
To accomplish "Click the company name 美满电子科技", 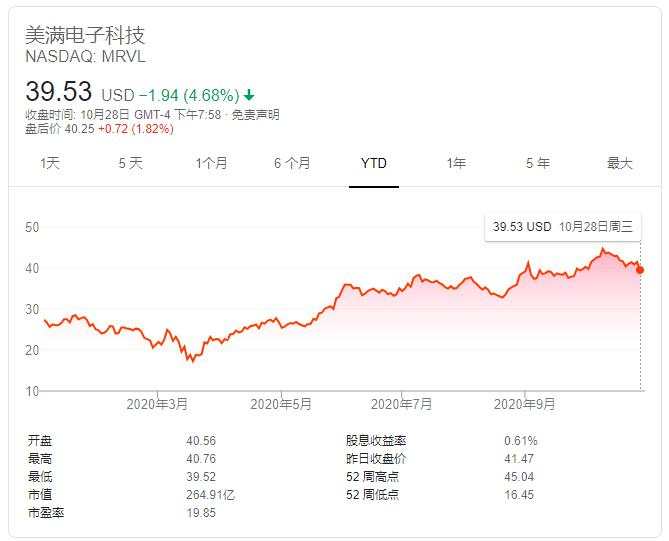I will tap(85, 35).
